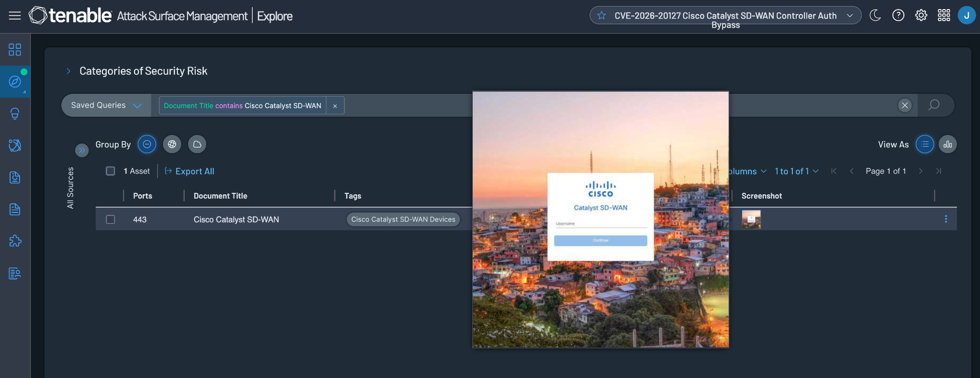Click the enlarged Cisco login screenshot preview

[601, 220]
